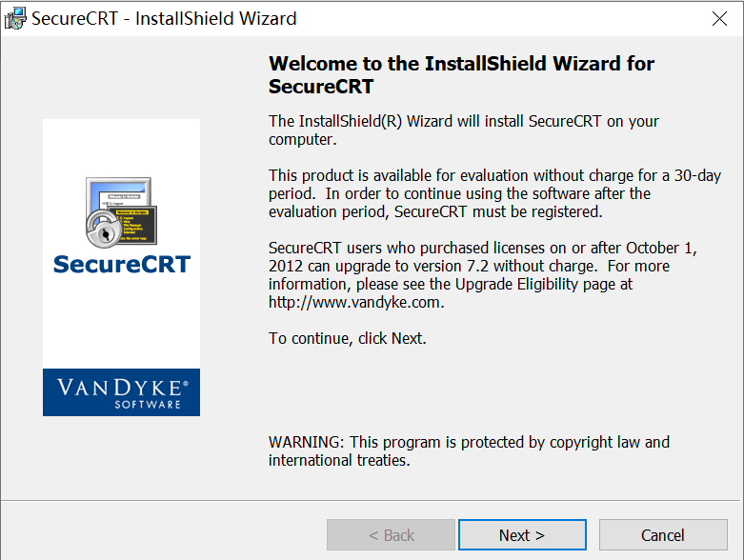This screenshot has width=744, height=560.
Task: Click the http://www.vandyke.com URL text
Action: pos(356,303)
